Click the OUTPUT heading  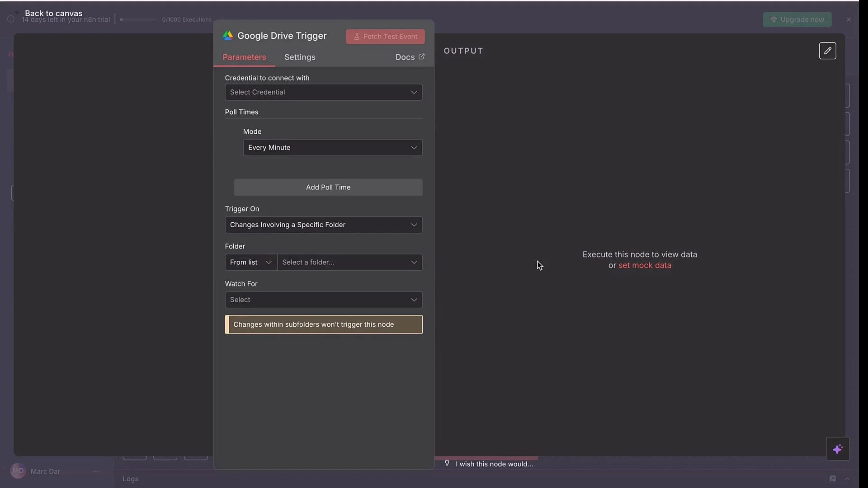(463, 51)
